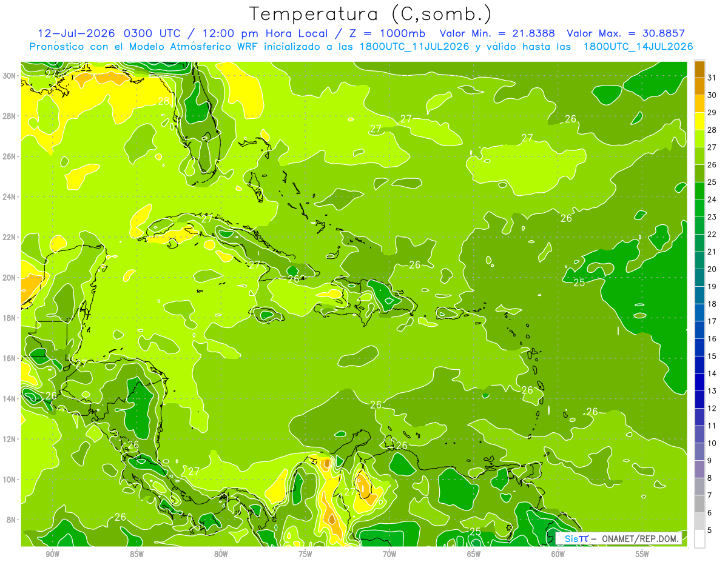
Task: Click legend value 10
Action: 712,443
